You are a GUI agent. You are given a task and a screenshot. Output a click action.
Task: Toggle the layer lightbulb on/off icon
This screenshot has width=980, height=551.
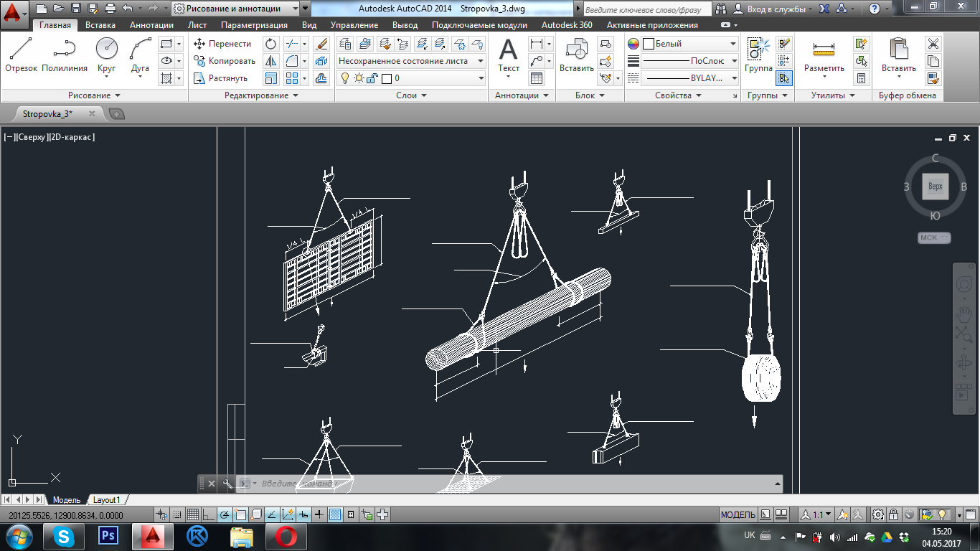point(344,78)
